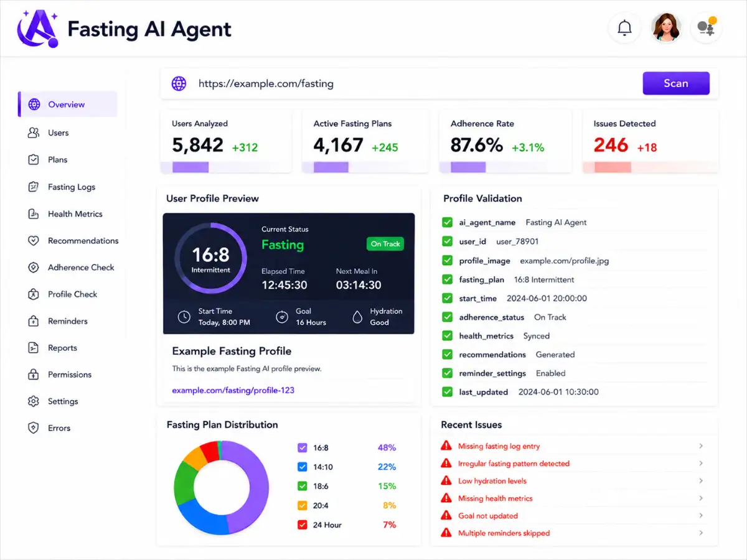Image resolution: width=747 pixels, height=560 pixels.
Task: Open the example.com/fasting/profile-123 link
Action: [x=233, y=390]
